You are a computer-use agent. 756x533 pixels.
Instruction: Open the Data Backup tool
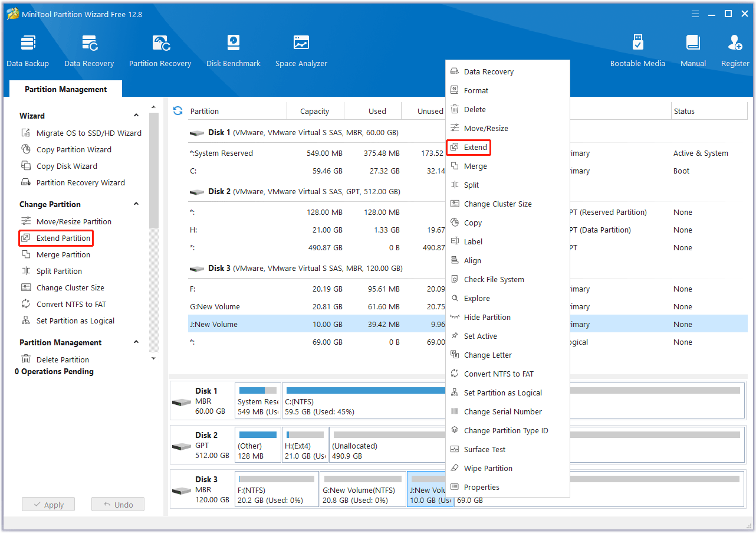tap(28, 51)
